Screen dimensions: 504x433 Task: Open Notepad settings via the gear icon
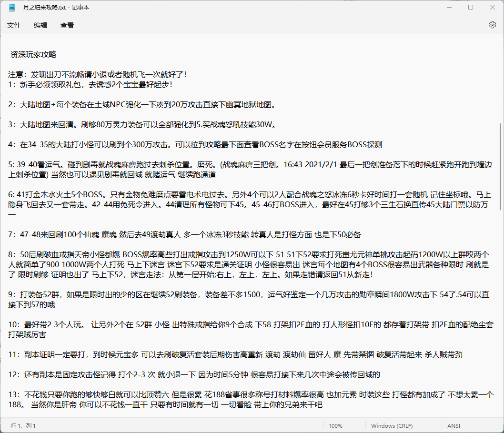tap(492, 25)
